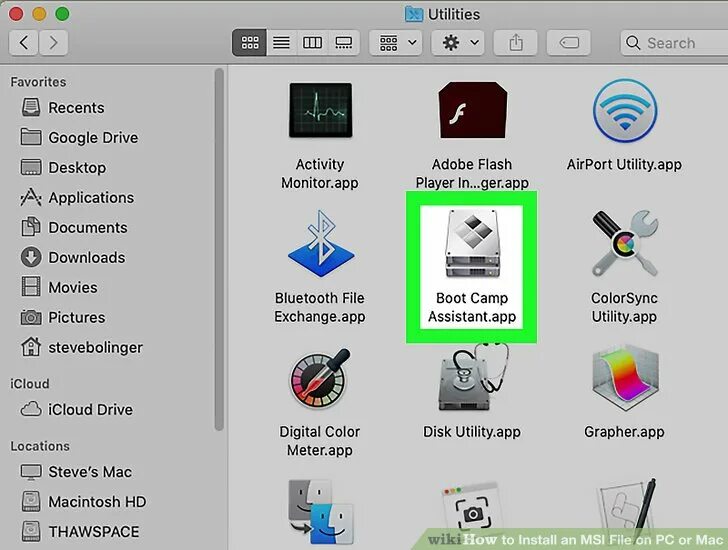The width and height of the screenshot is (728, 550).
Task: Open Activity Monitor.app icon
Action: (320, 110)
